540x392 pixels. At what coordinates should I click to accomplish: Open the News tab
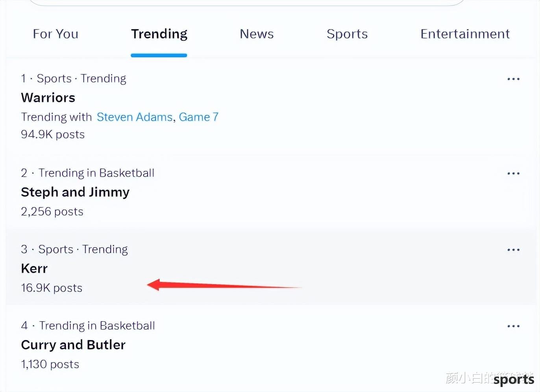click(x=257, y=34)
